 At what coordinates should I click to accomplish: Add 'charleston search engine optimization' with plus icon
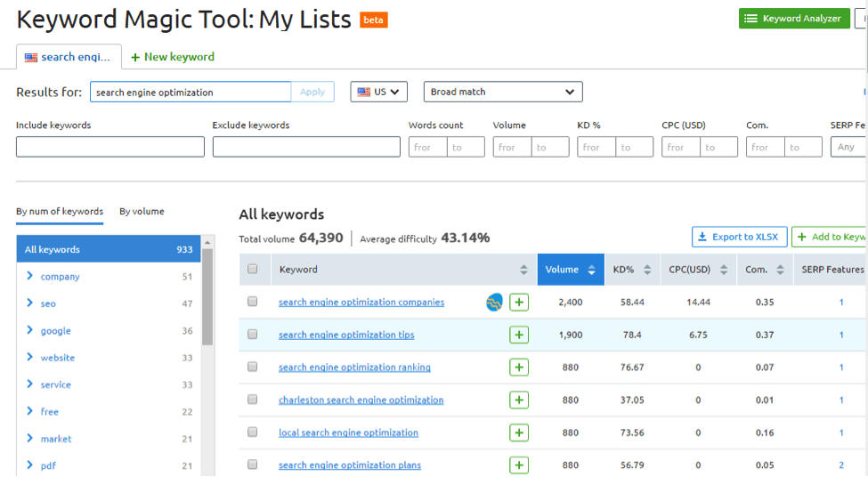point(519,400)
